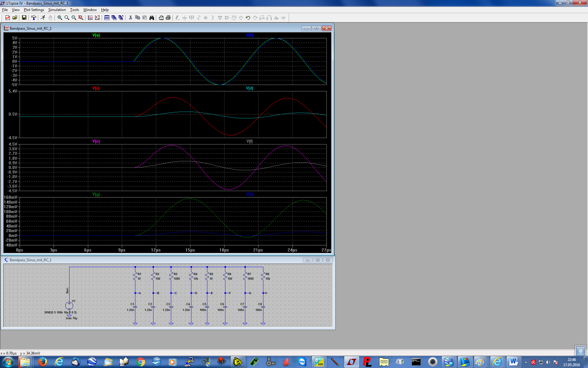Click the V(a) trace label
This screenshot has height=368, width=588.
coord(96,35)
